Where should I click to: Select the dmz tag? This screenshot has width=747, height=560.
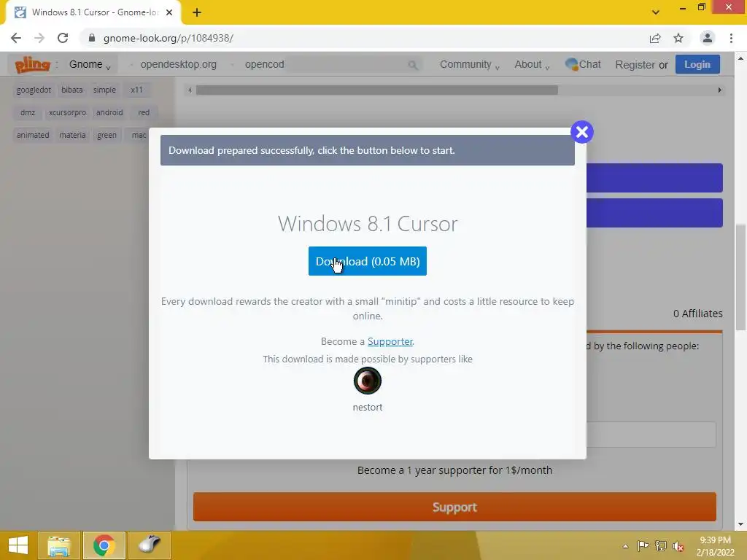click(28, 112)
